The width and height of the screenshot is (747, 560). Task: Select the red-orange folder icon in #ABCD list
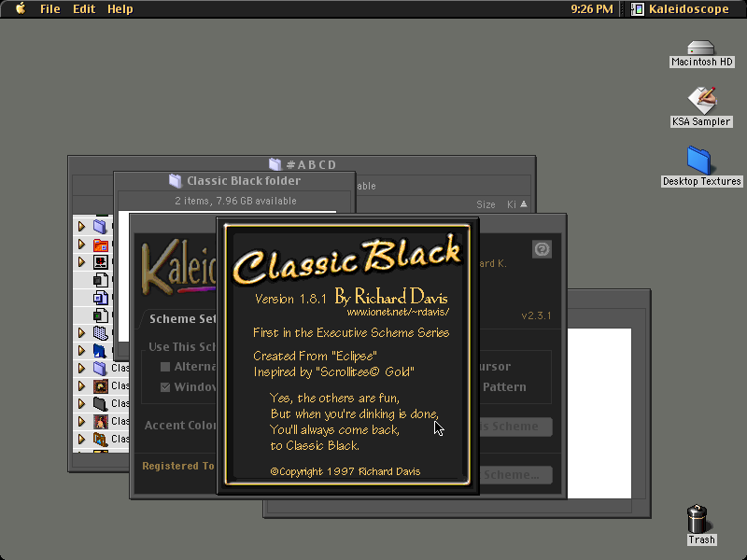pyautogui.click(x=101, y=245)
